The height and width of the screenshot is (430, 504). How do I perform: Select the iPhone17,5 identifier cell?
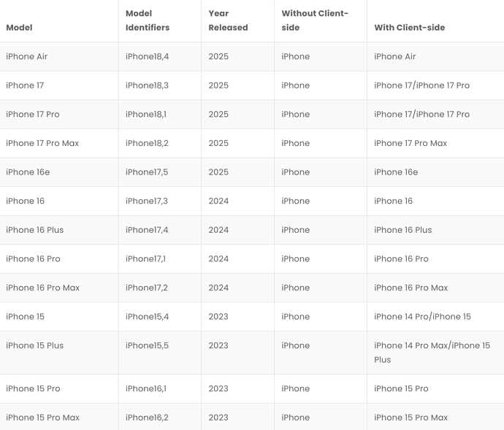click(x=147, y=172)
